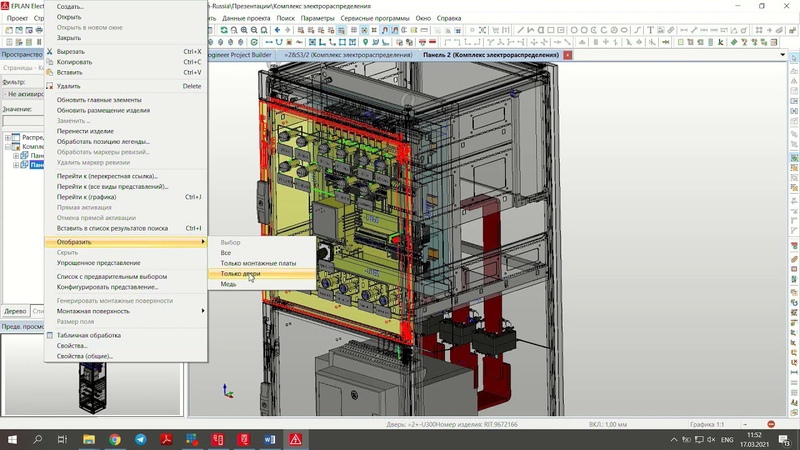Click the blue back navigation arrow

[277, 30]
